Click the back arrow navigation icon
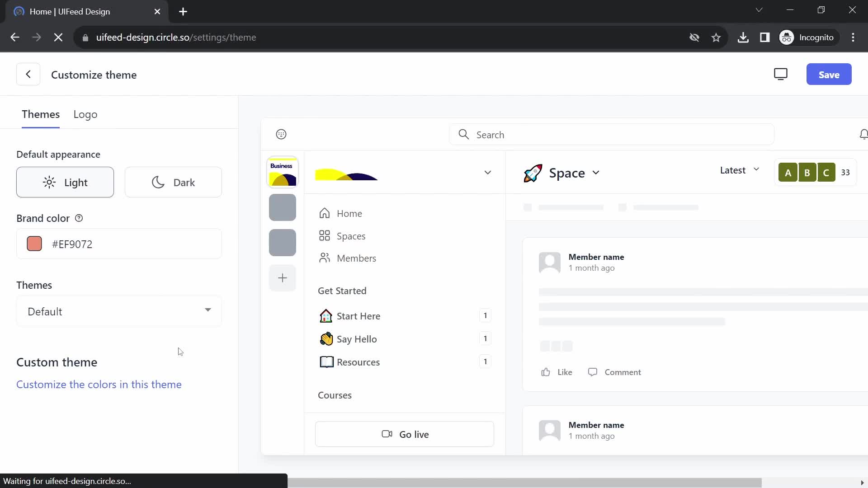The image size is (868, 488). coord(28,75)
